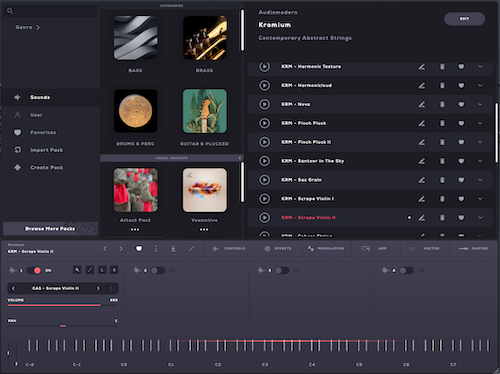Expand the KRM - Pinch Pluck II row chevron
The width and height of the screenshot is (500, 374).
pyautogui.click(x=480, y=142)
